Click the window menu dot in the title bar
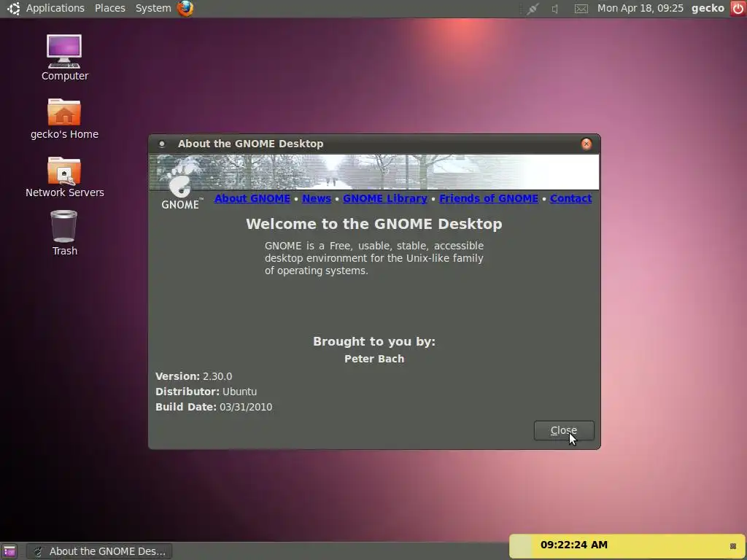Screen dimensions: 747x560 tap(162, 144)
